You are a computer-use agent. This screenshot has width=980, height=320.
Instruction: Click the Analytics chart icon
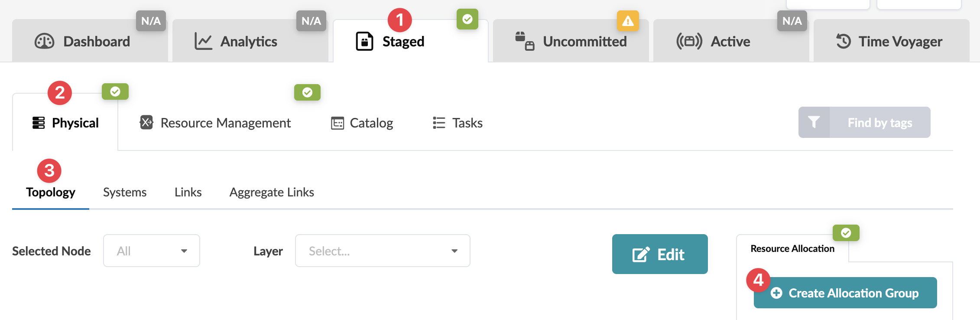(203, 42)
